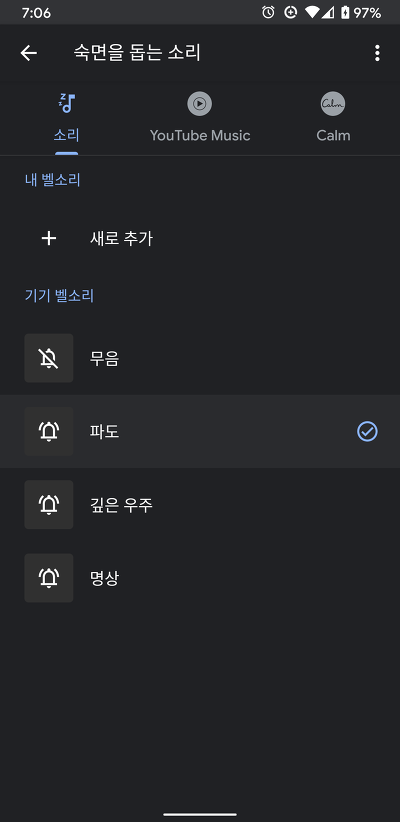The image size is (400, 822).
Task: Choose the 무음 sound option
Action: pyautogui.click(x=200, y=359)
